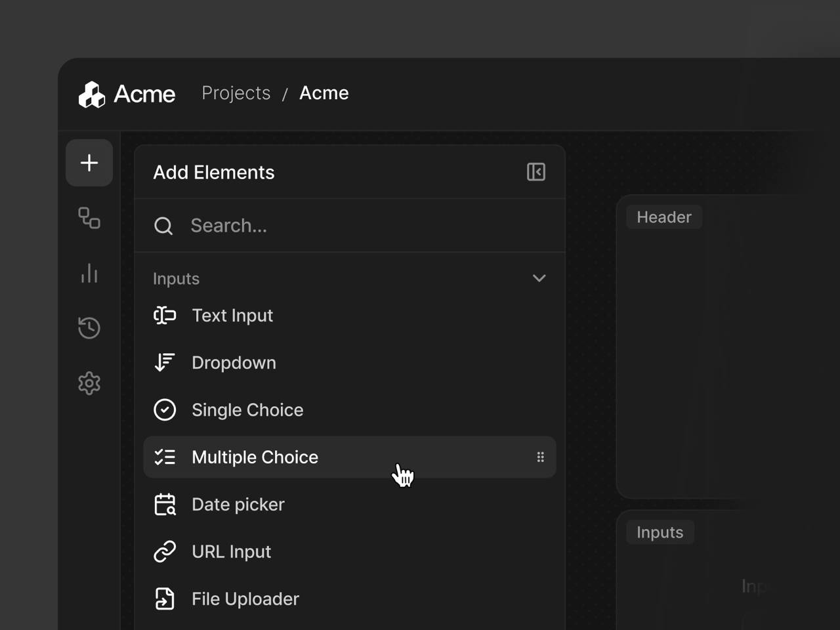Select the Multiple Choice element label
Viewport: 840px width, 630px height.
pos(255,457)
